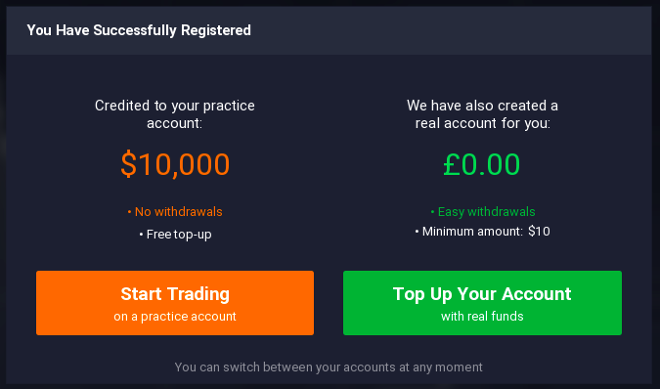The image size is (660, 389).
Task: Click 'on a practice account' subtitle in orange button
Action: click(x=175, y=317)
